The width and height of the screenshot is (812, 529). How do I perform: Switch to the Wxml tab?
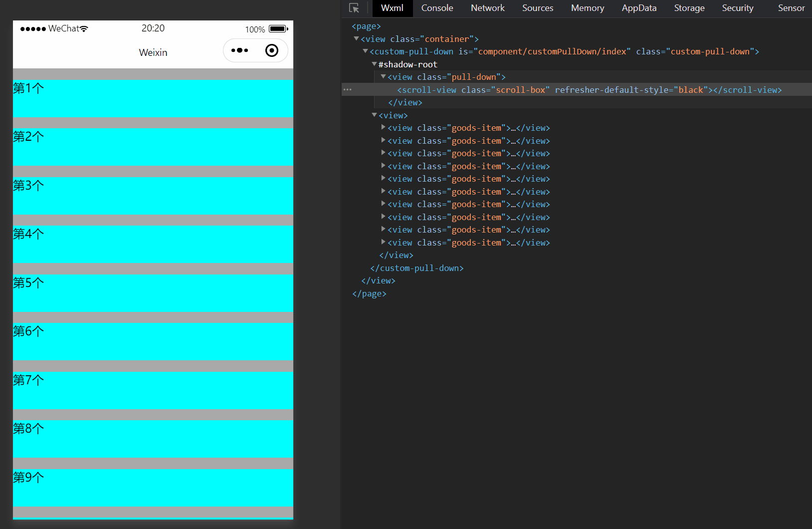click(392, 8)
